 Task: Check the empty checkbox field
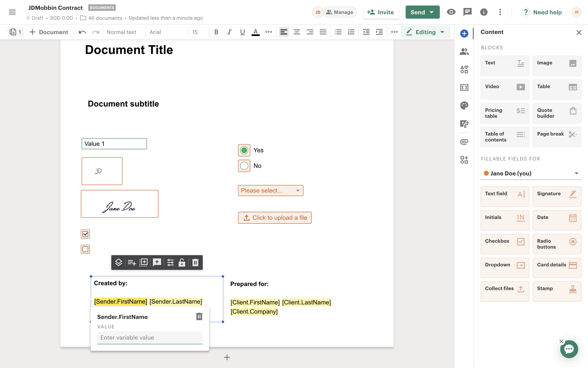tap(85, 249)
